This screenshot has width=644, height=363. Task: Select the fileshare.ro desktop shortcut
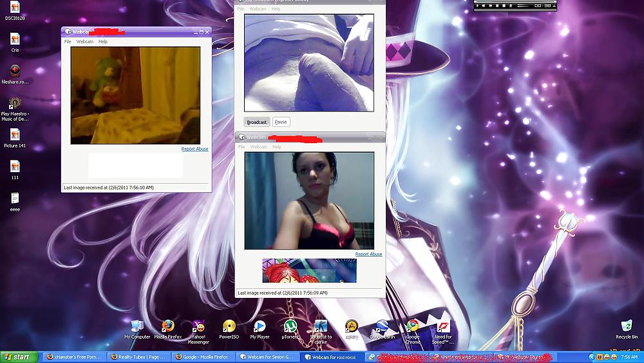pyautogui.click(x=15, y=74)
